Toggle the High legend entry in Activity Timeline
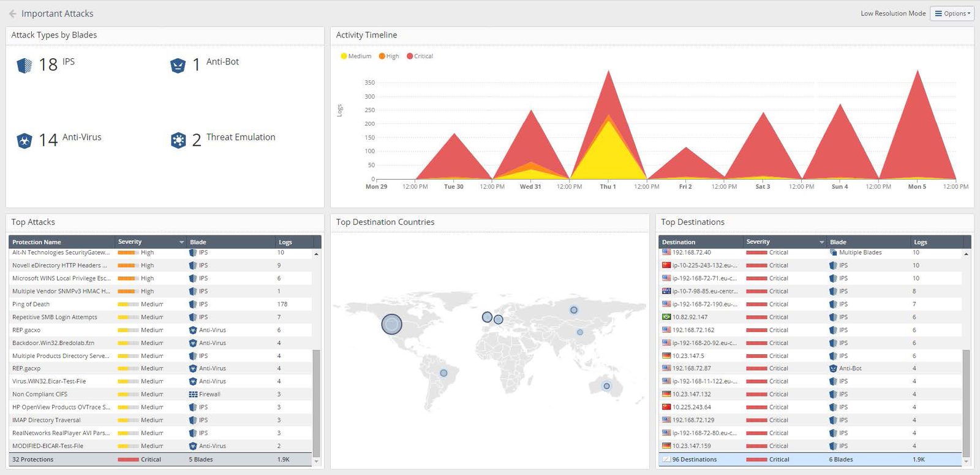Image resolution: width=980 pixels, height=475 pixels. click(x=389, y=56)
